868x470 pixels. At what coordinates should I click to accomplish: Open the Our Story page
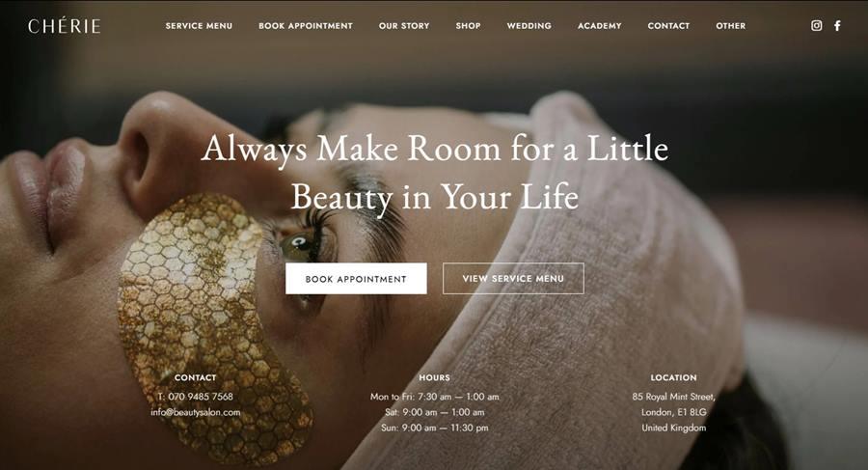(x=404, y=25)
